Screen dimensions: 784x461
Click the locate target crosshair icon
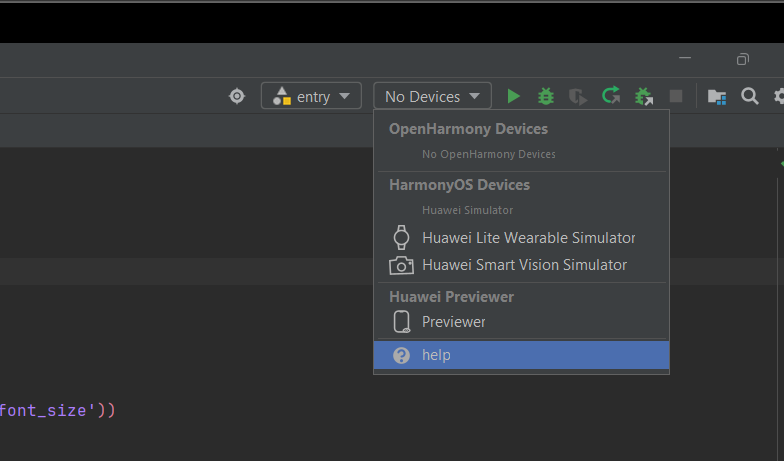tap(237, 96)
